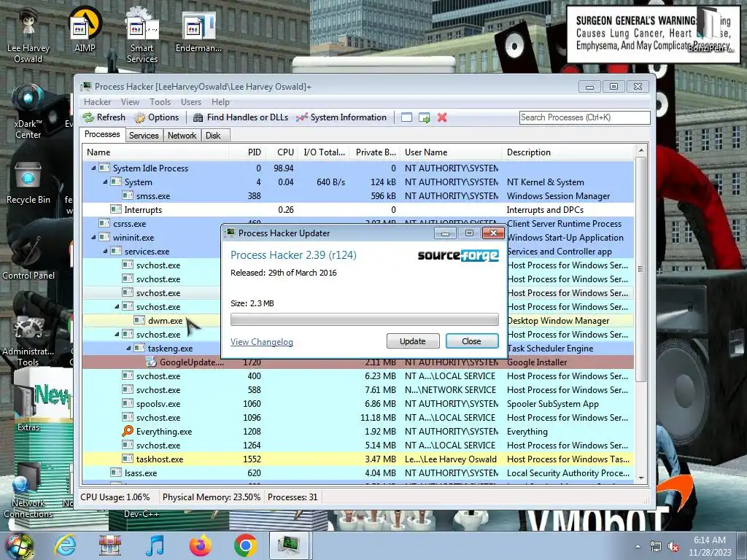Click the SourceForge logo

[x=458, y=255]
